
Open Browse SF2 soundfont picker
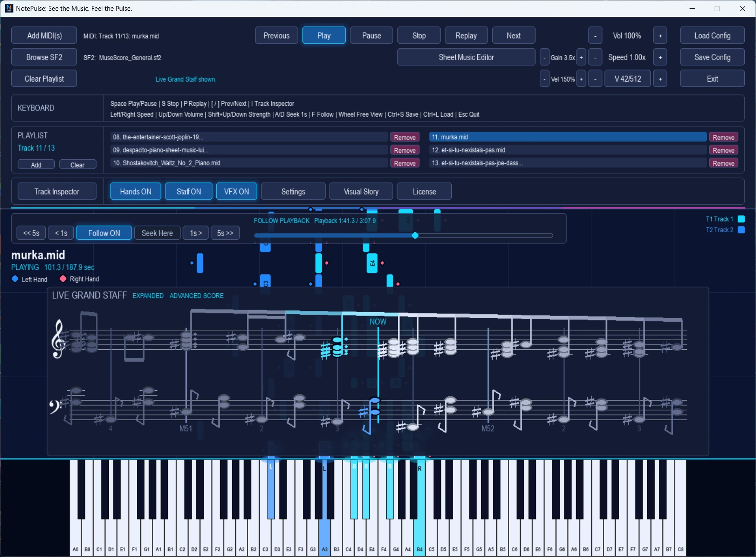(44, 57)
